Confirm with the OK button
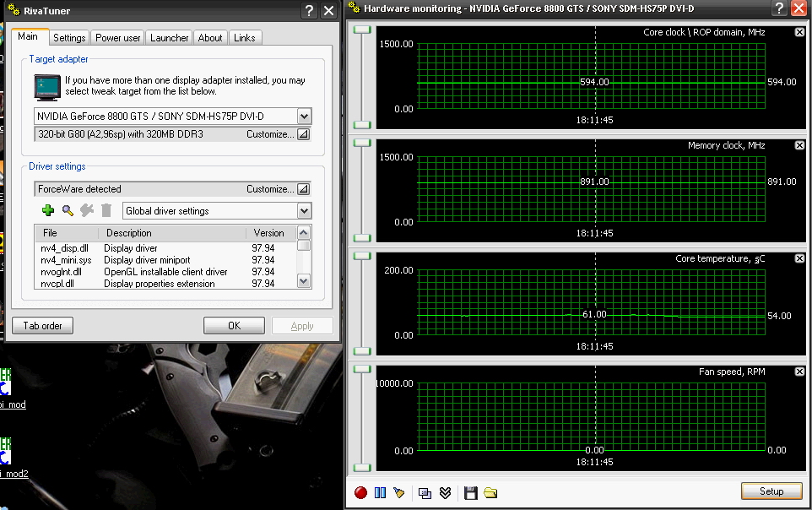812x510 pixels. coord(234,325)
